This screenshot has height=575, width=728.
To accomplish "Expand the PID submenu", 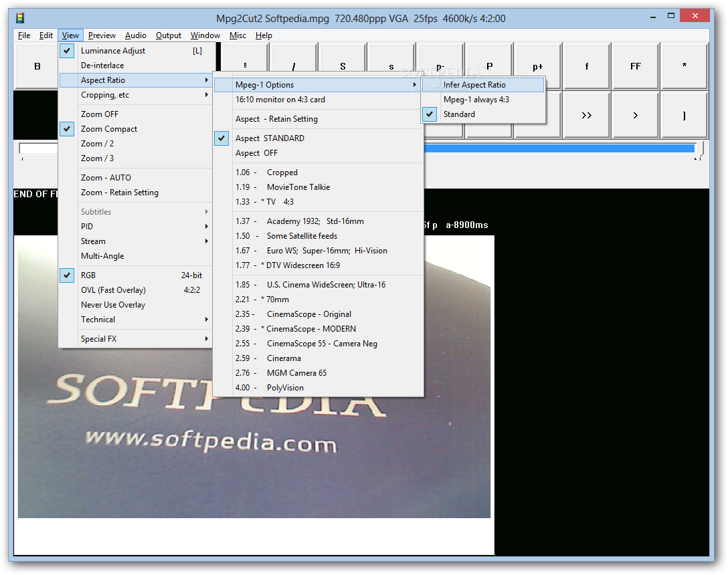I will 136,227.
